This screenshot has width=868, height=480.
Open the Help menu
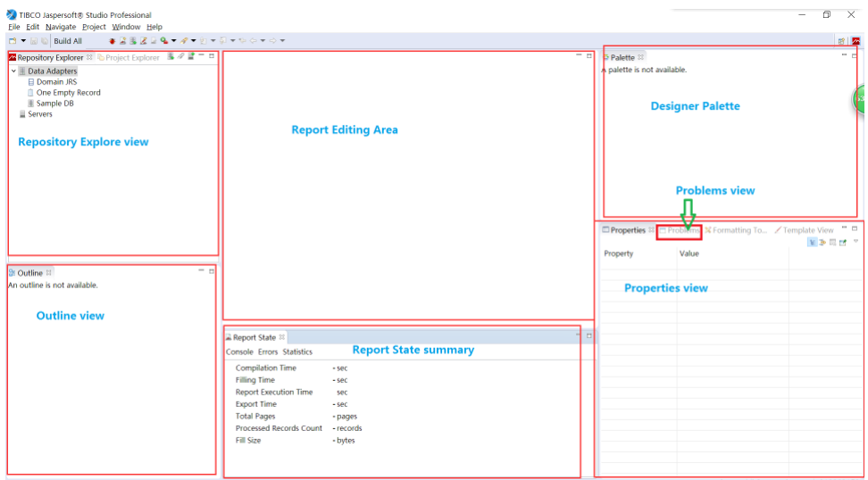[154, 27]
